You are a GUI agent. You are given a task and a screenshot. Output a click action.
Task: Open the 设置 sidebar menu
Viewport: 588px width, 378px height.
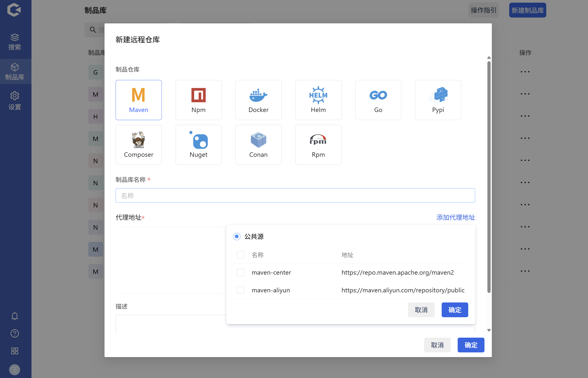pyautogui.click(x=15, y=101)
